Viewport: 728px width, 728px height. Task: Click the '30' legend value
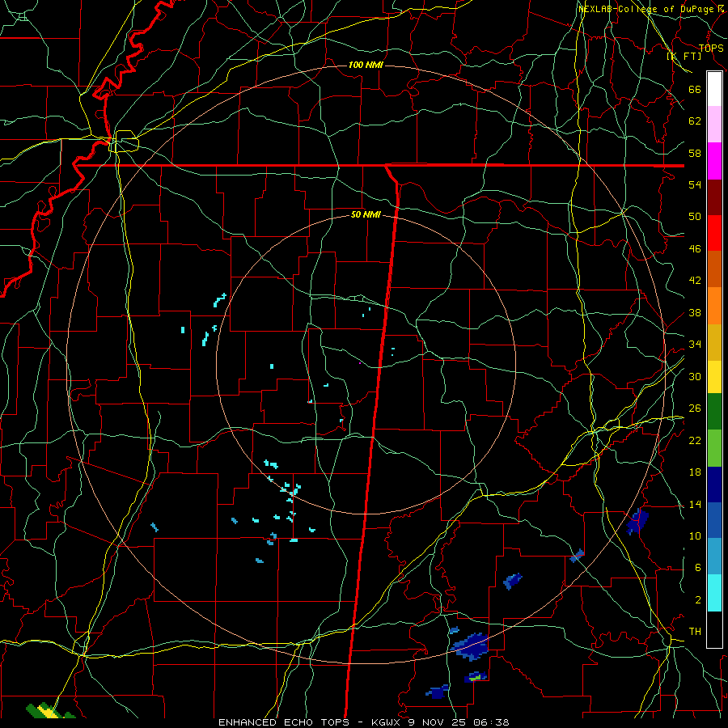pyautogui.click(x=695, y=376)
